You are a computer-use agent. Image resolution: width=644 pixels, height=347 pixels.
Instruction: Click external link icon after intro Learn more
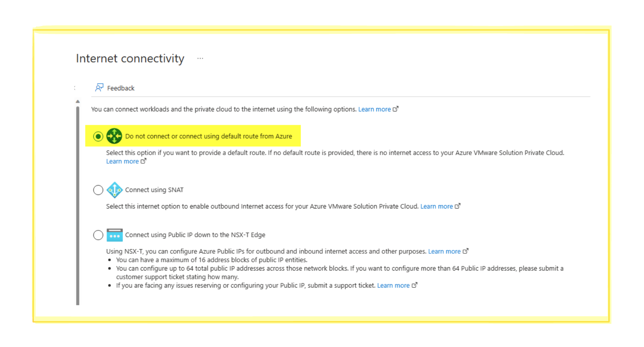[x=396, y=109]
